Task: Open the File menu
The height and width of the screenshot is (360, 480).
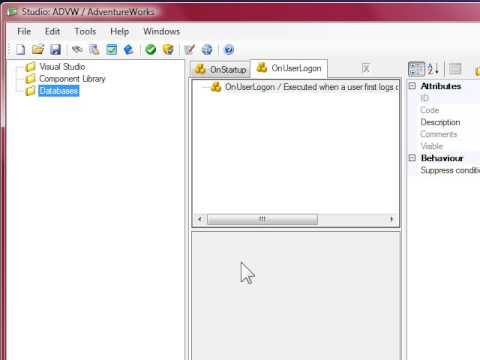Action: click(24, 31)
